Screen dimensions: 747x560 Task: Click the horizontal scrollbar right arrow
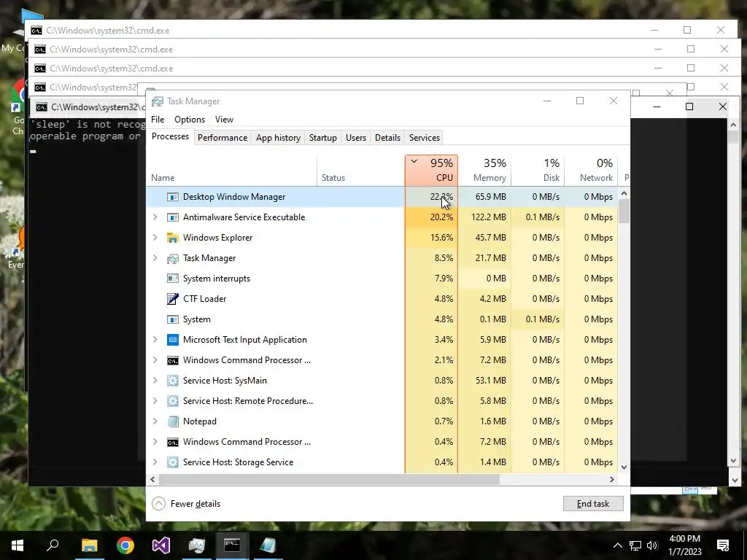612,480
